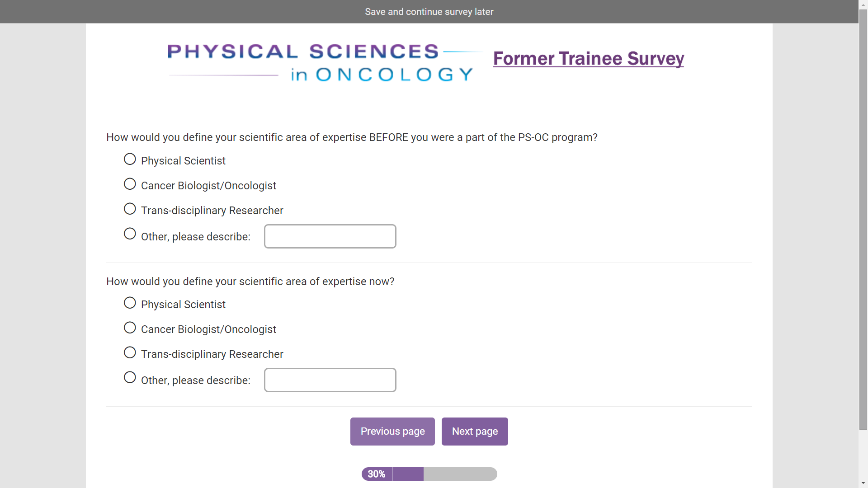Select Physical Scientist for current expertise

pyautogui.click(x=130, y=303)
